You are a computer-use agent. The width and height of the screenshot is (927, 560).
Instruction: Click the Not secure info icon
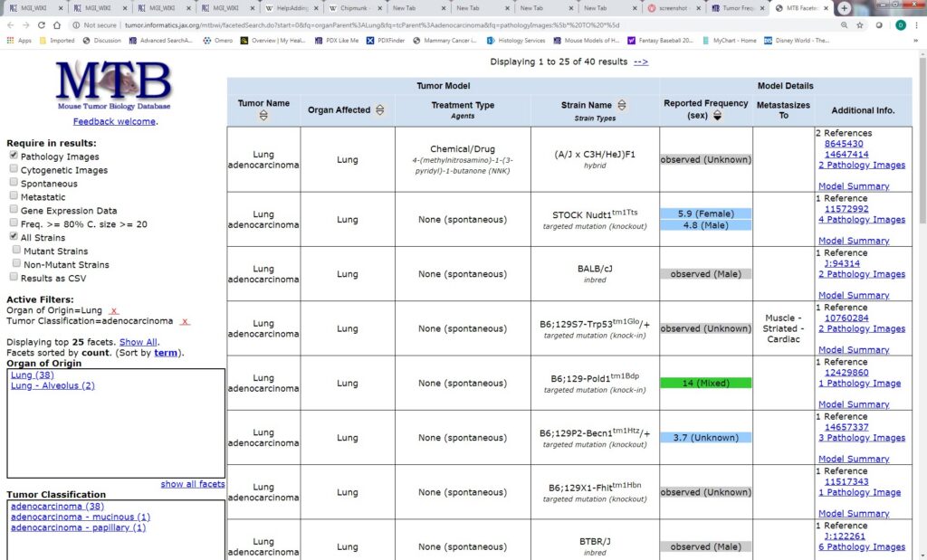click(x=76, y=25)
